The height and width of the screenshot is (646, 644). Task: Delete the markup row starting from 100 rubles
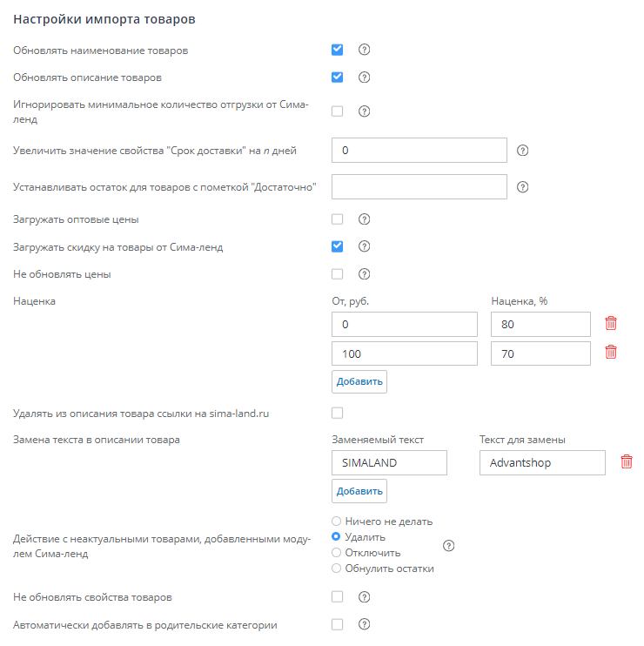pyautogui.click(x=611, y=353)
